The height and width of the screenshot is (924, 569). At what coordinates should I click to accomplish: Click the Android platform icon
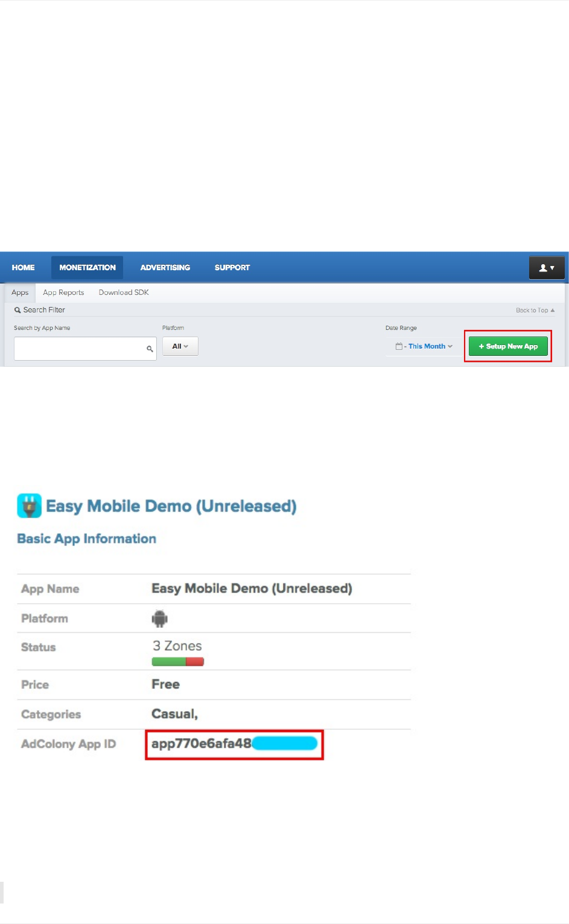(160, 618)
